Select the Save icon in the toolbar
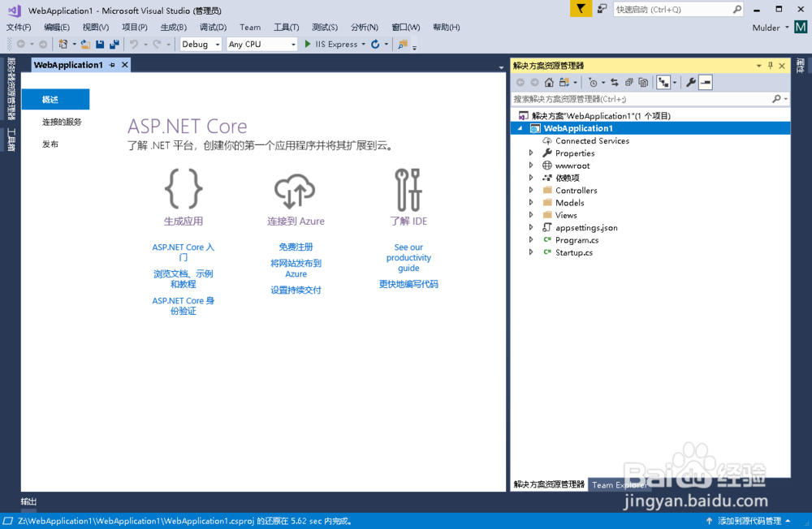Viewport: 812px width, 529px height. click(x=100, y=44)
